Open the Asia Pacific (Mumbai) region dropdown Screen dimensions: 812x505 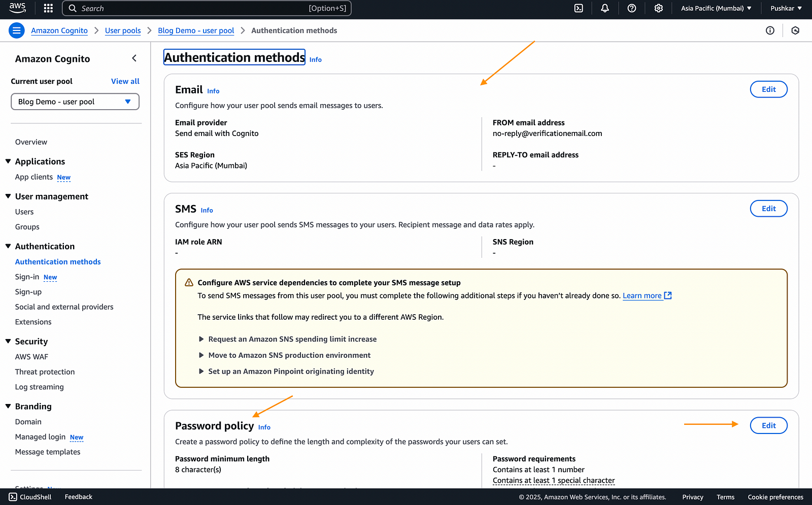tap(716, 8)
